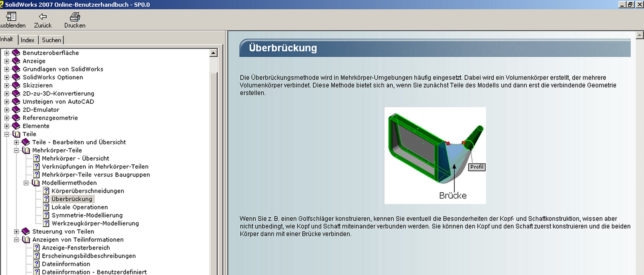
Task: Click the book icon beside Benutzeroberfläche
Action: tap(16, 53)
